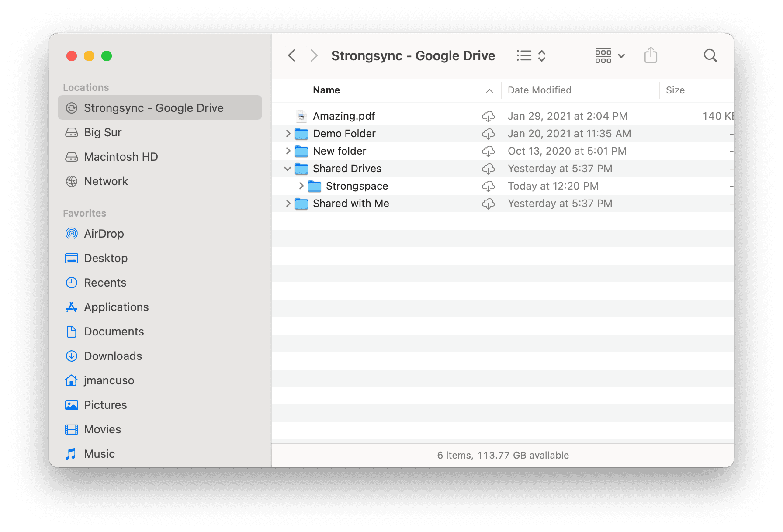783x532 pixels.
Task: Click the Recents clock icon
Action: coord(72,283)
